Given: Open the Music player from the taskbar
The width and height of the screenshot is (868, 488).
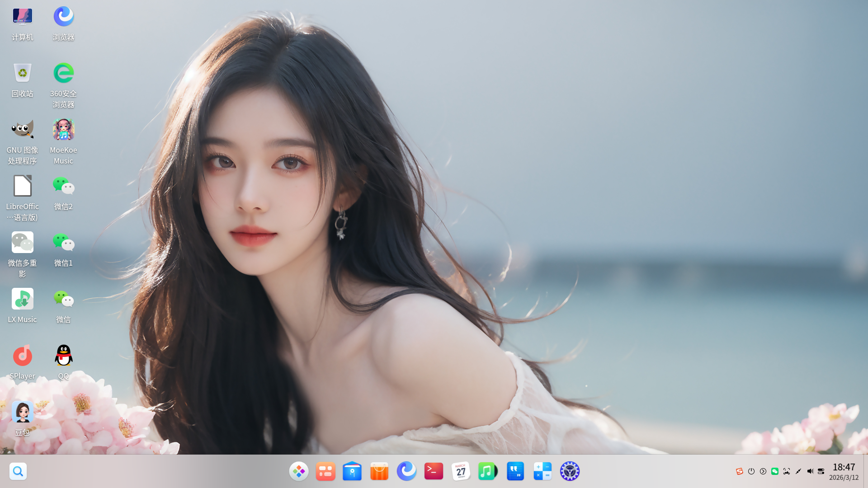Looking at the screenshot, I should coord(488,471).
